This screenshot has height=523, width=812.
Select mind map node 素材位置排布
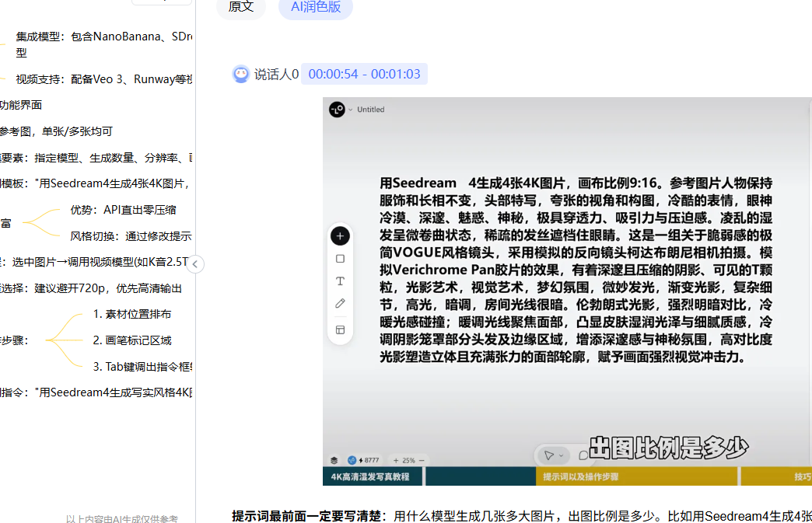coord(132,314)
